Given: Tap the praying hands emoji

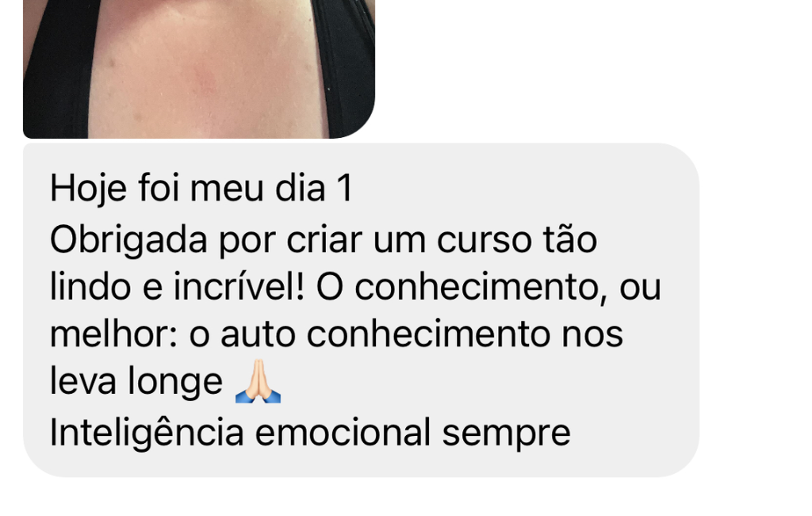Looking at the screenshot, I should (x=258, y=381).
